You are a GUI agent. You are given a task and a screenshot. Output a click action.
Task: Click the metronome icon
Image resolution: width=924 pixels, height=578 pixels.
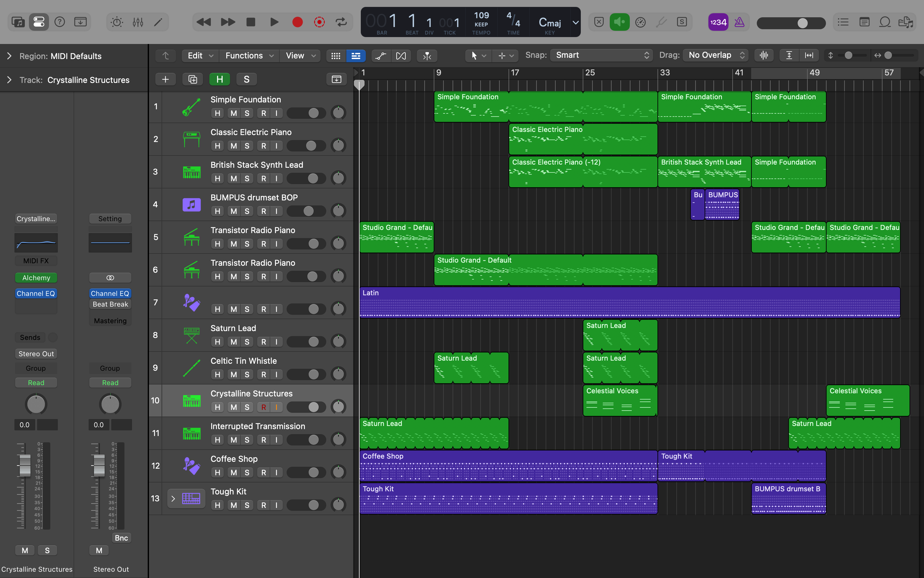[739, 22]
